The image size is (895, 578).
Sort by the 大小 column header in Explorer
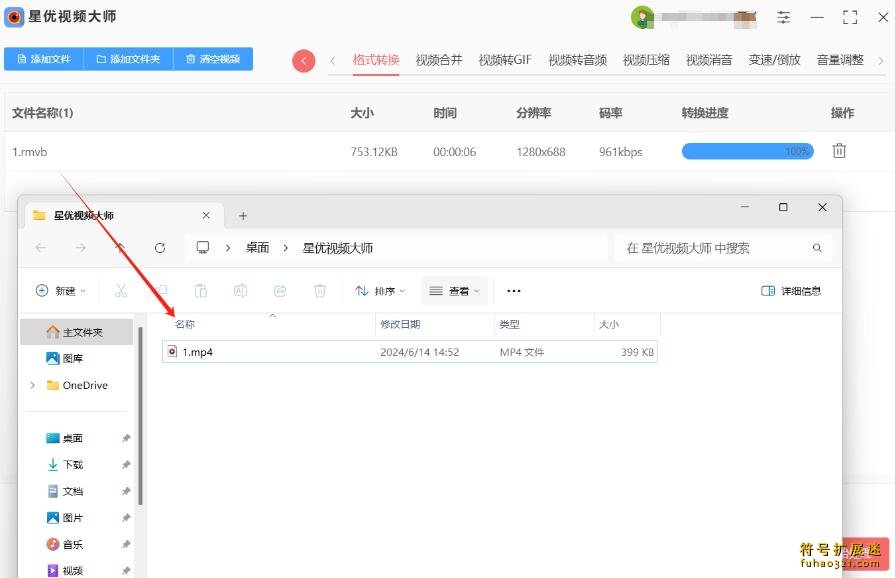click(608, 324)
